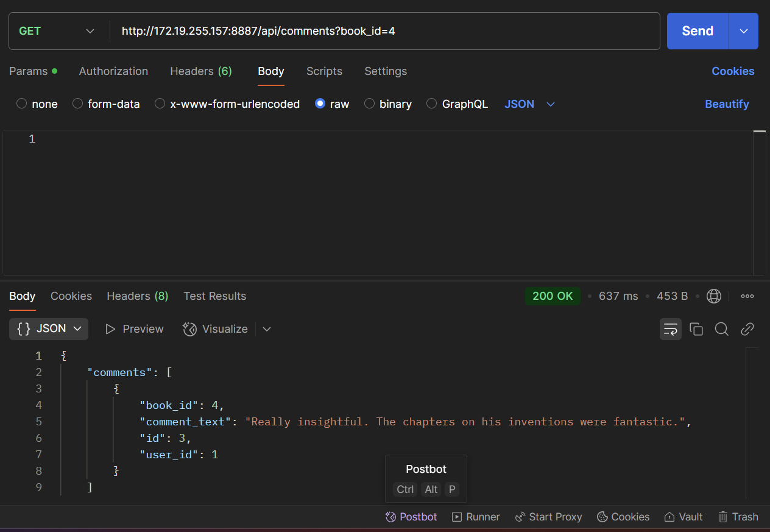Toggle the wrap lines icon
The width and height of the screenshot is (770, 532).
[671, 329]
